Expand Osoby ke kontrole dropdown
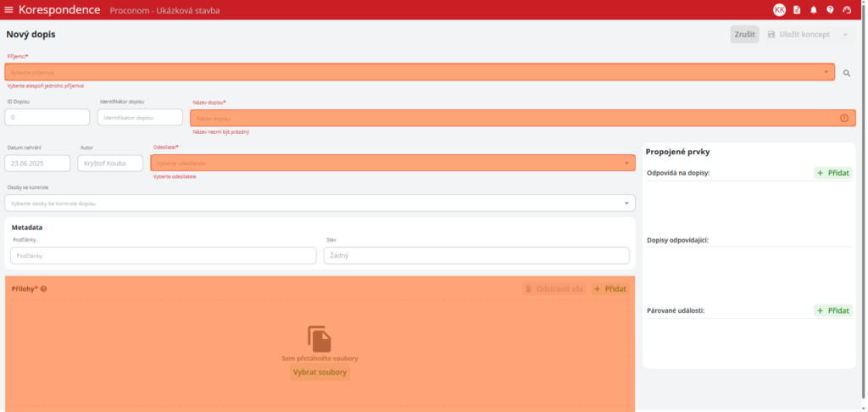 626,203
